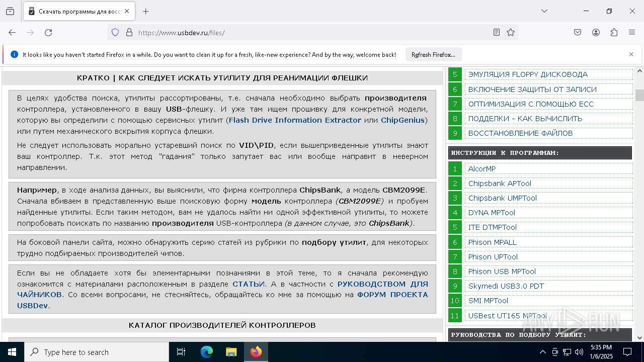Open Firefox account icon
The width and height of the screenshot is (644, 362).
tap(596, 32)
